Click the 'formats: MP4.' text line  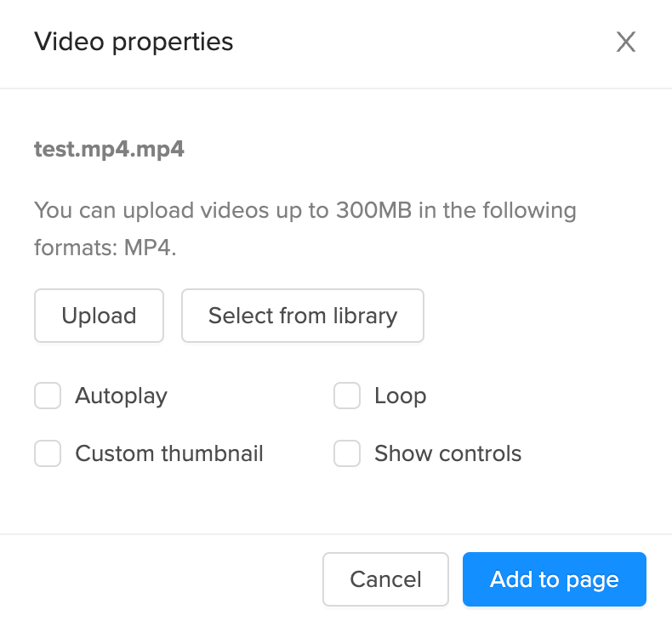click(105, 248)
